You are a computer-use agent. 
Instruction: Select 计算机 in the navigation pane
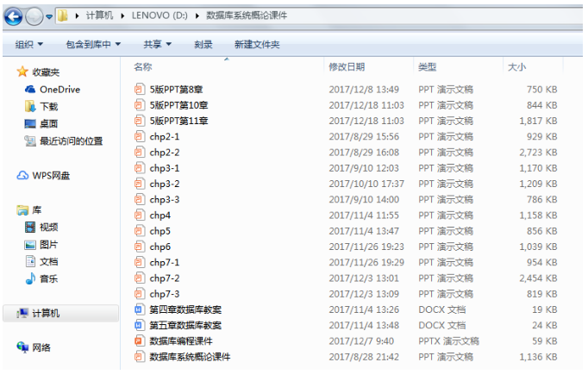click(x=46, y=314)
